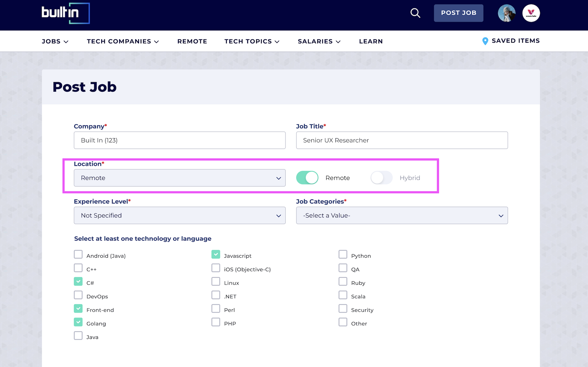Click the Vision Labs company logo
Viewport: 588px width, 367px height.
[531, 13]
